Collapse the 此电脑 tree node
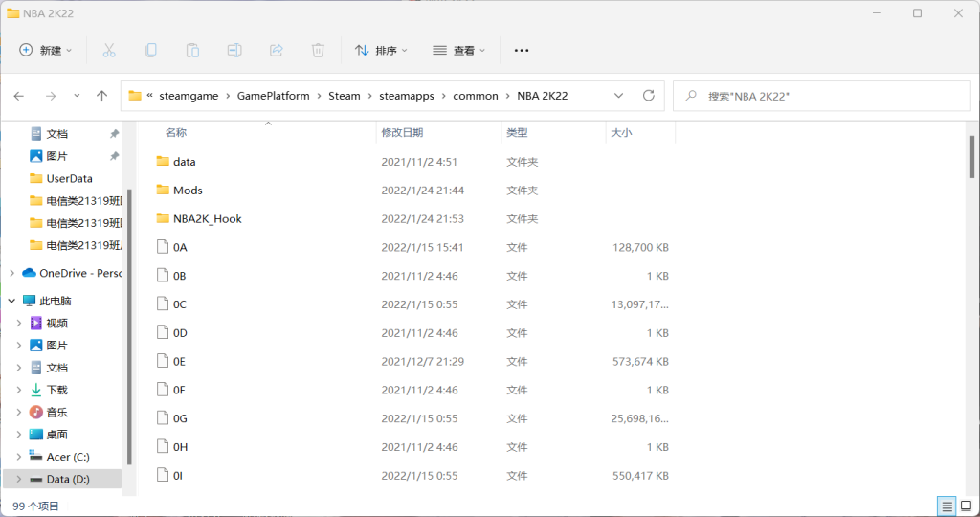This screenshot has width=980, height=517. tap(11, 301)
